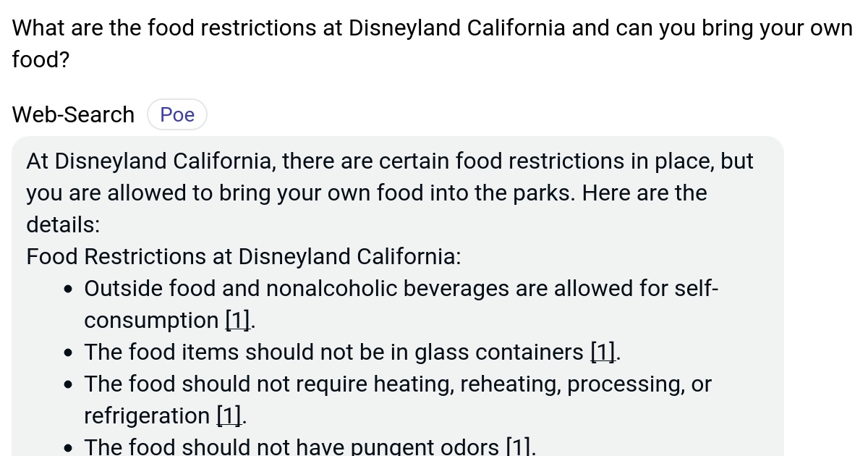Click the first bullet point marker

click(x=68, y=288)
